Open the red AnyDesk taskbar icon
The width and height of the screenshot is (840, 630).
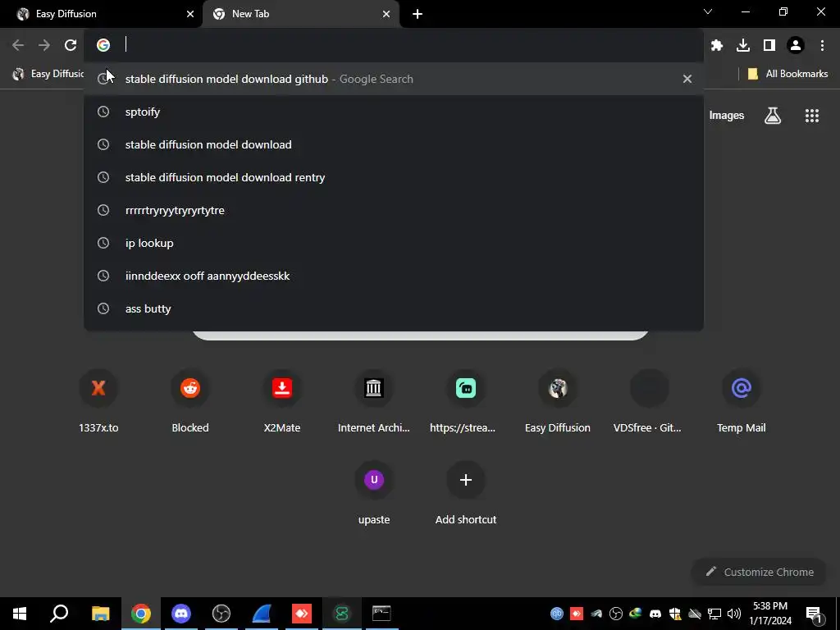pyautogui.click(x=302, y=614)
